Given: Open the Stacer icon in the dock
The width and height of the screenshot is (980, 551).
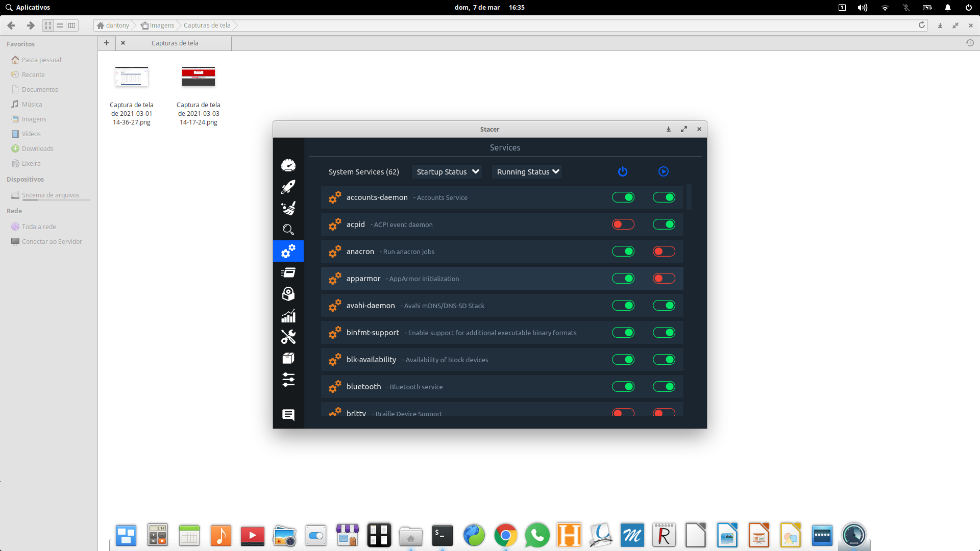Looking at the screenshot, I should (x=854, y=535).
